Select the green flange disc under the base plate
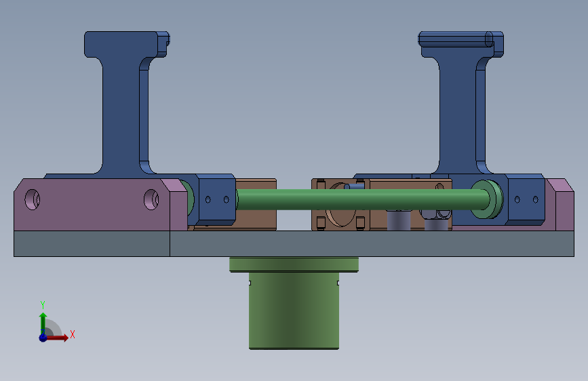This screenshot has width=588, height=381. click(294, 264)
